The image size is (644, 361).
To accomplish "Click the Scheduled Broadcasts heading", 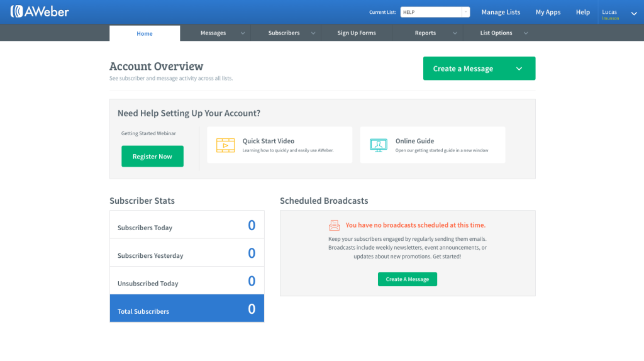I will [x=324, y=201].
